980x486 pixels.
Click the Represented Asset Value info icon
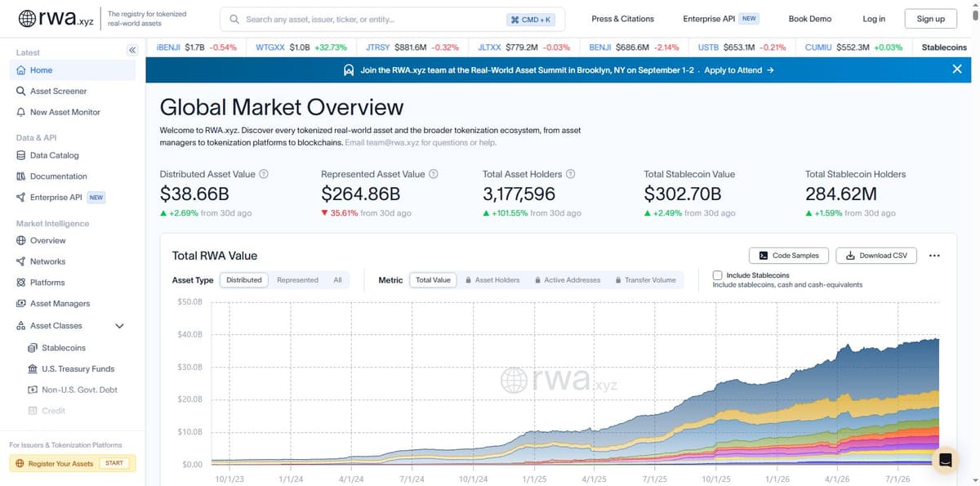(x=434, y=174)
